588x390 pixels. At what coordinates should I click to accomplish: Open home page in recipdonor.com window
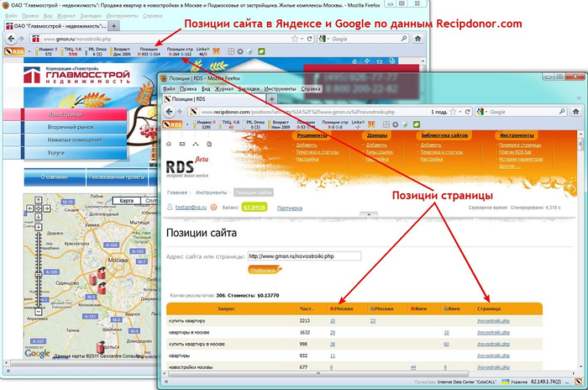pyautogui.click(x=576, y=111)
